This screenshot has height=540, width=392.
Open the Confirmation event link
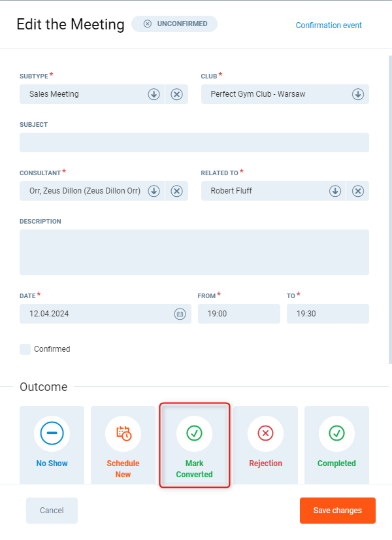(x=329, y=25)
